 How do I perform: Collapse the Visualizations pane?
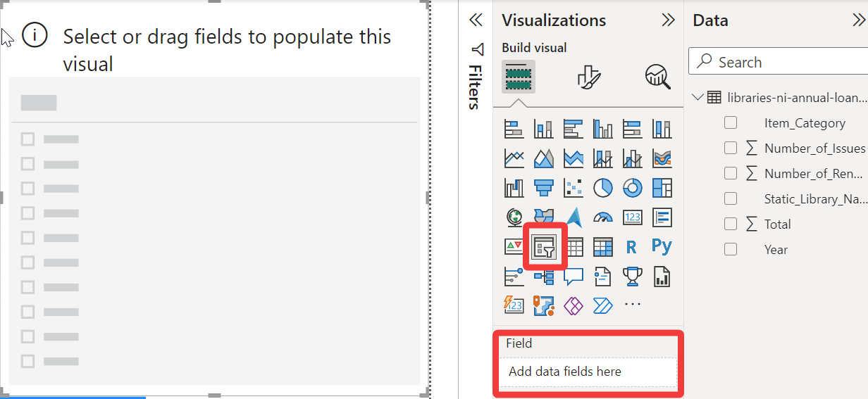tap(668, 20)
